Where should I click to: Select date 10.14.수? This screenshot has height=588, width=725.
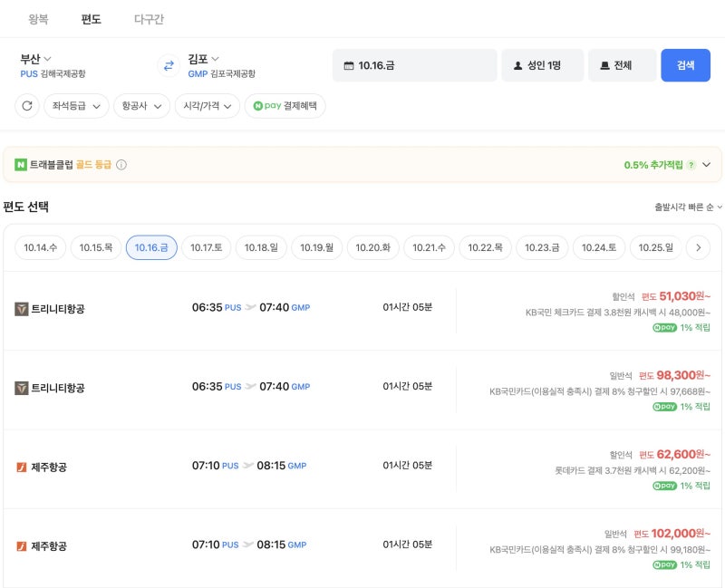[x=41, y=247]
